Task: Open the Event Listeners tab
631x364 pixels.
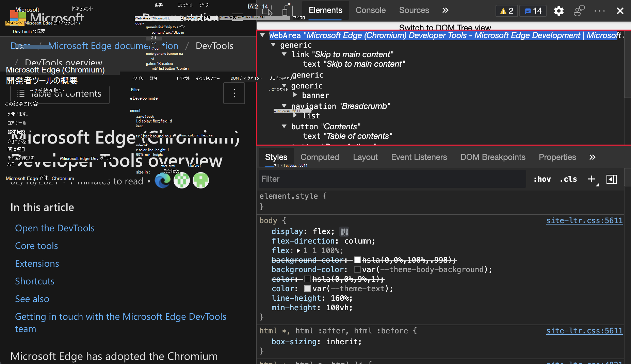Action: tap(419, 157)
